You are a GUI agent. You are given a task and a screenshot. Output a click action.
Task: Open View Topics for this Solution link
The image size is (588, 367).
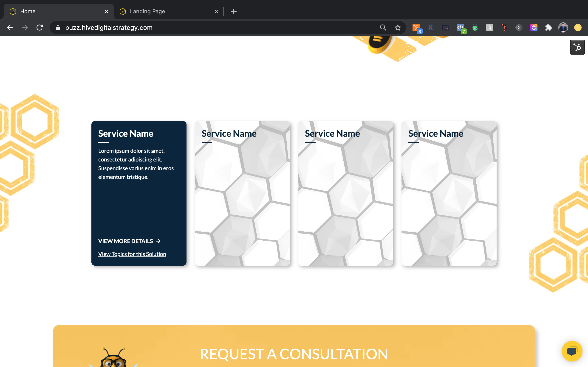pyautogui.click(x=132, y=254)
